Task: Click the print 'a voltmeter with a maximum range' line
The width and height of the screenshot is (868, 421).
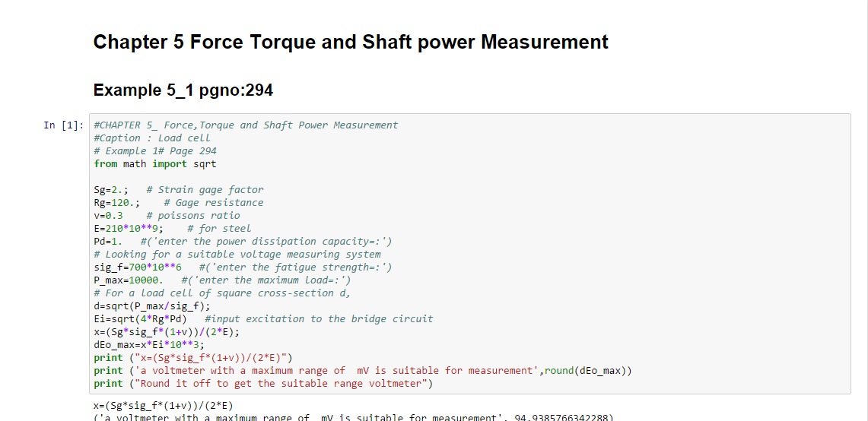Action: 363,371
